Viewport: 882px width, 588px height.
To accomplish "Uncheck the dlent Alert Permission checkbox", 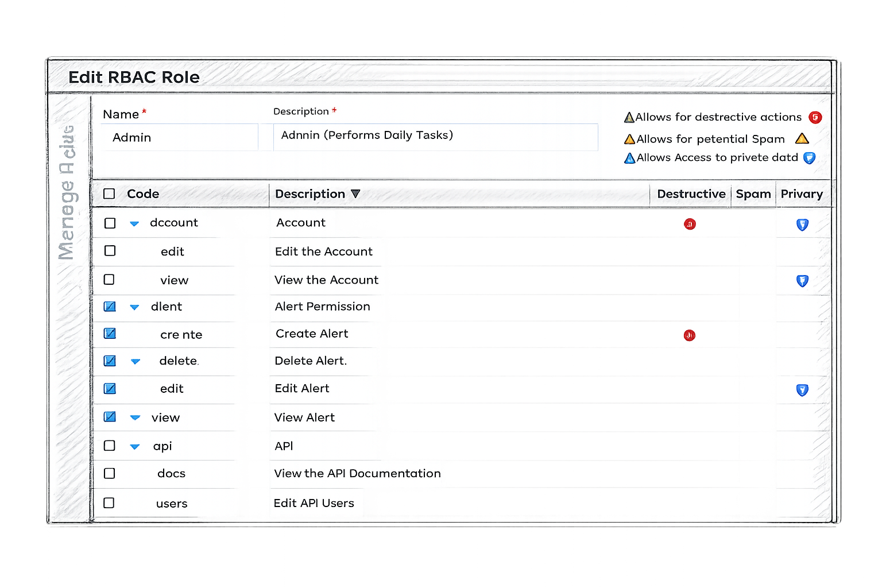I will (x=110, y=307).
